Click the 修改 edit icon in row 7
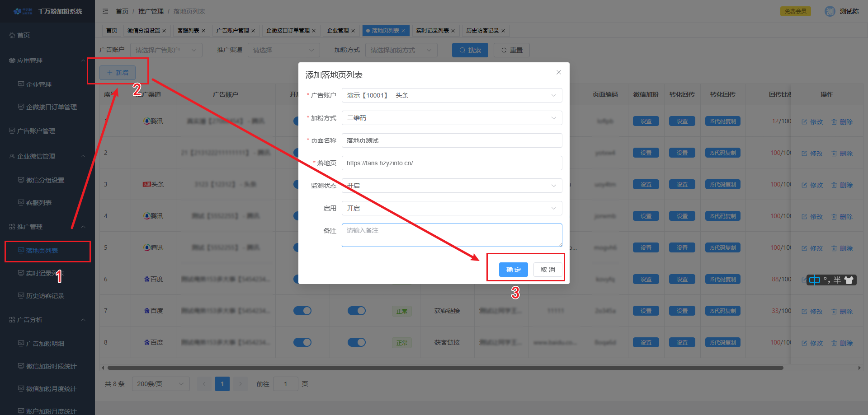This screenshot has width=868, height=415. [804, 312]
